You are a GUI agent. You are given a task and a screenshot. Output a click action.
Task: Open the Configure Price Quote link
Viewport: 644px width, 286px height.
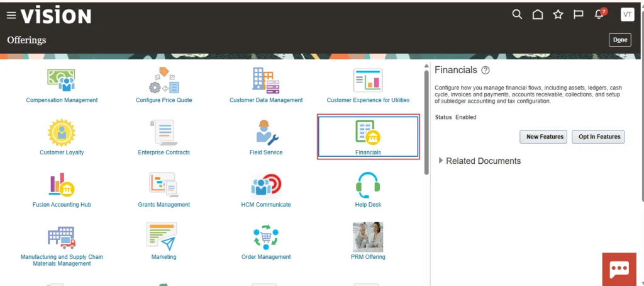[x=164, y=100]
